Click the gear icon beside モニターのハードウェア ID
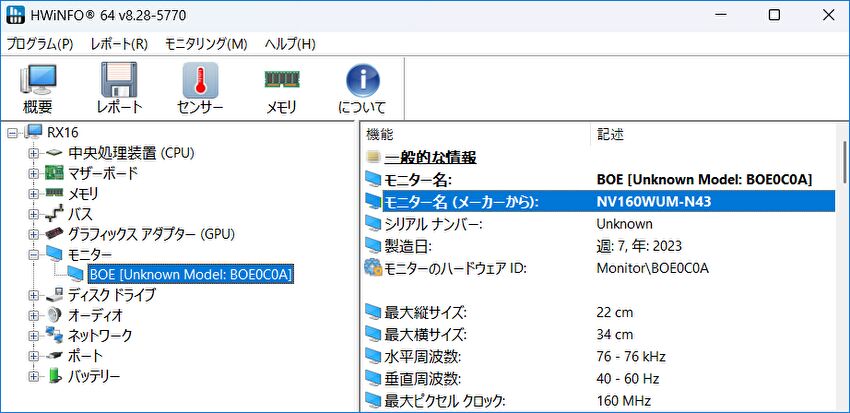This screenshot has width=850, height=413. tap(373, 268)
